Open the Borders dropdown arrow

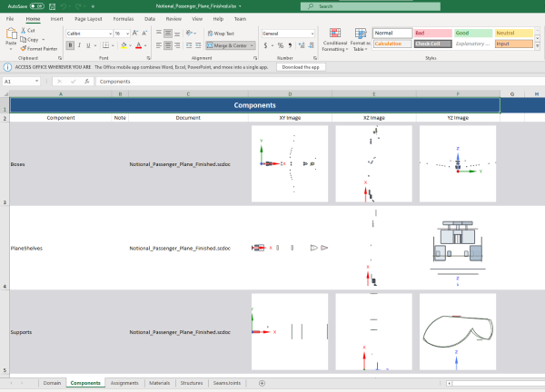(113, 45)
